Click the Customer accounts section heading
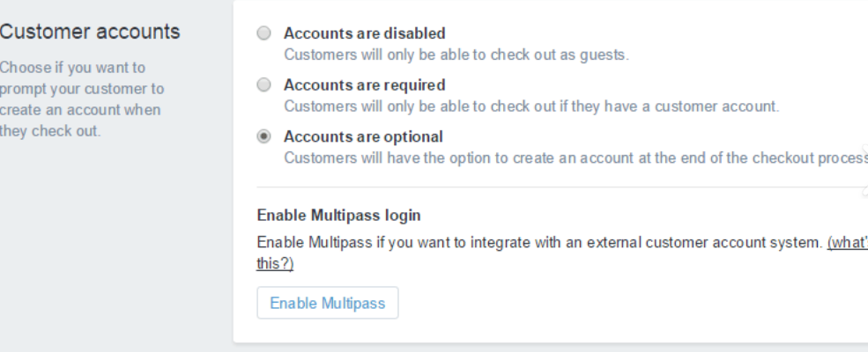 point(90,32)
